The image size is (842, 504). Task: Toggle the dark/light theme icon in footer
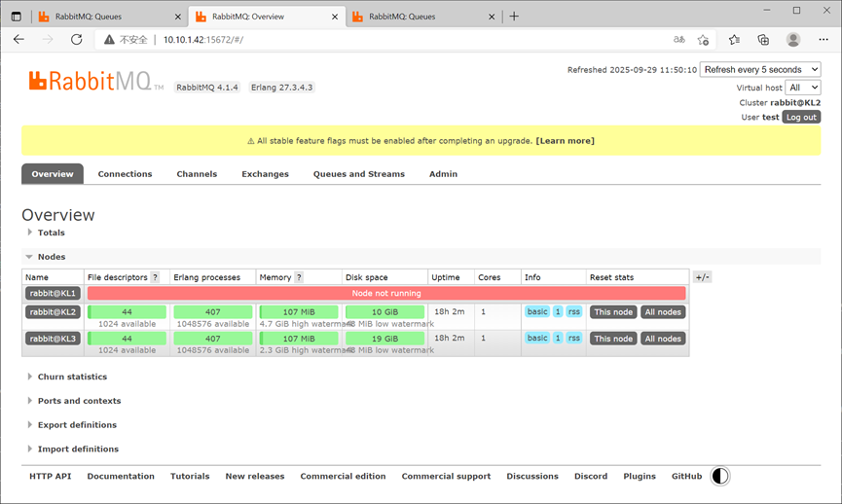(720, 476)
